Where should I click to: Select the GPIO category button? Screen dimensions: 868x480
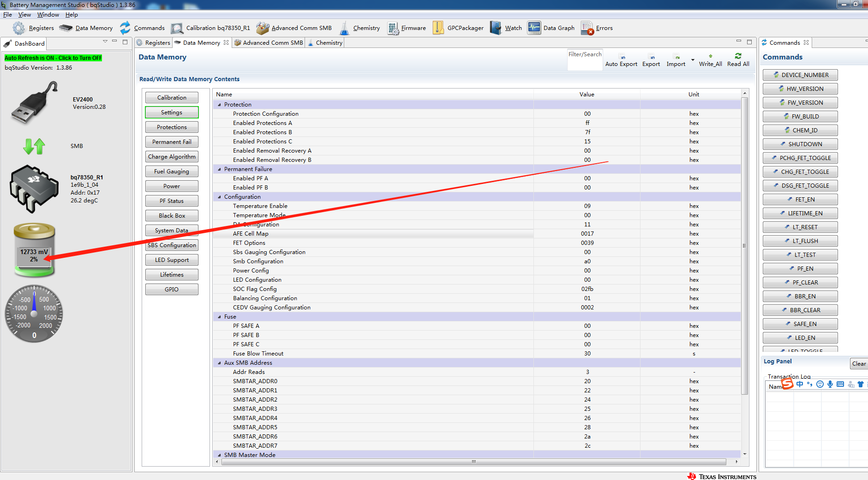(x=172, y=290)
